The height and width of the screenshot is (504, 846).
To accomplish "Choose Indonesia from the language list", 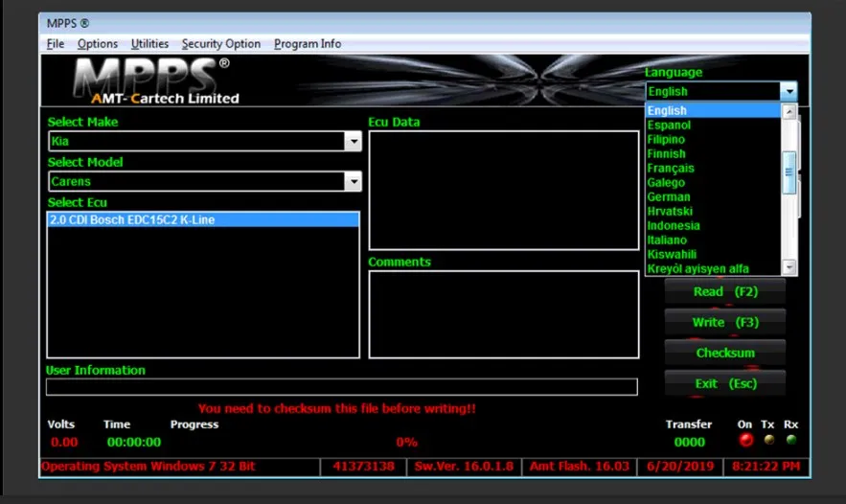I will tap(713, 225).
